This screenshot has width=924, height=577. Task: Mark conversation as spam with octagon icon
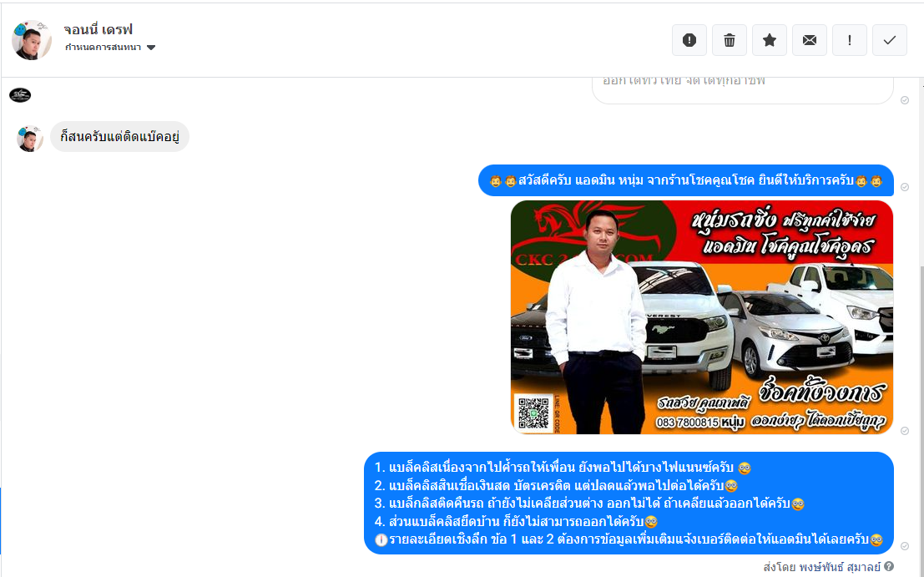pyautogui.click(x=689, y=40)
